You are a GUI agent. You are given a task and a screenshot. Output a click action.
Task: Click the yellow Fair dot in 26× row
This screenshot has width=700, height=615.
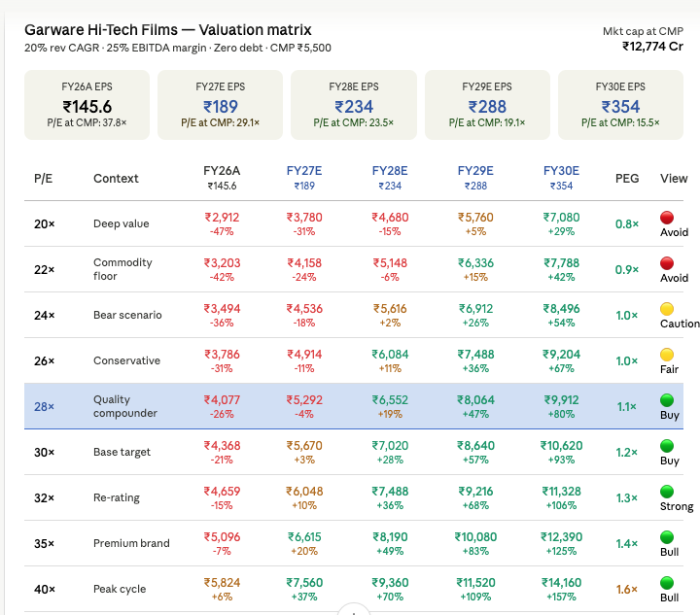(x=667, y=355)
